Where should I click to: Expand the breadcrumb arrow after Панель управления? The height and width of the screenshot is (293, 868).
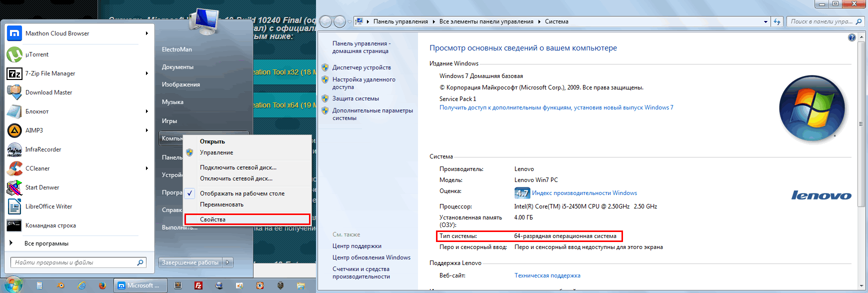pyautogui.click(x=433, y=21)
